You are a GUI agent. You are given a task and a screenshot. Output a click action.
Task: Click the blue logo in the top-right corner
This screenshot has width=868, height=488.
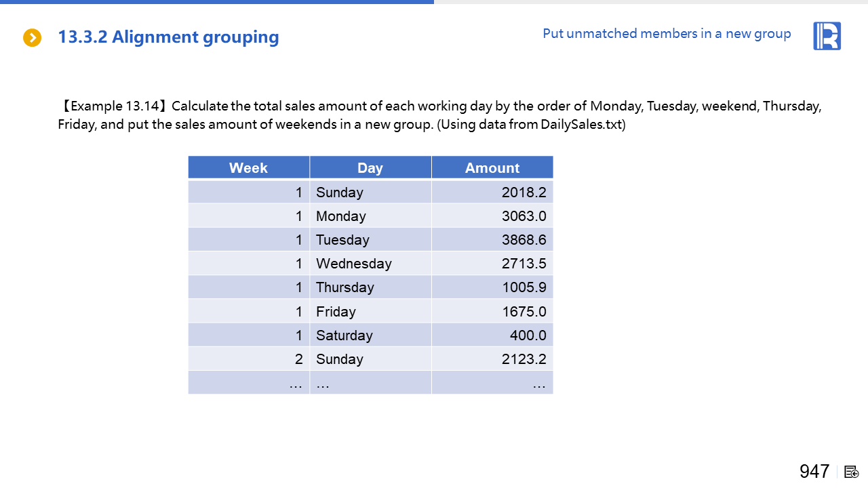(827, 36)
